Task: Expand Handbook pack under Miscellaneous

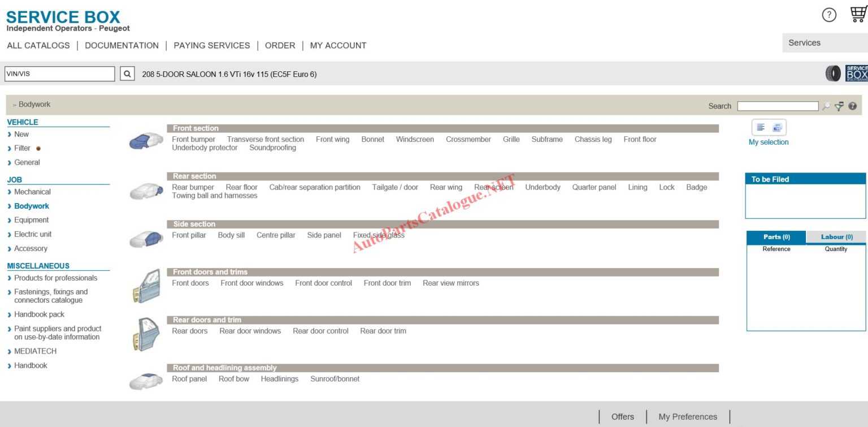Action: tap(40, 314)
